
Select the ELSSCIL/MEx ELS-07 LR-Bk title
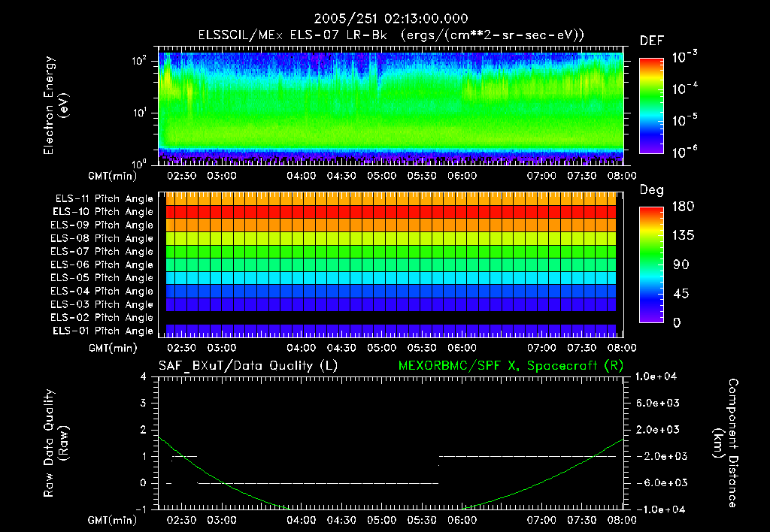point(293,35)
